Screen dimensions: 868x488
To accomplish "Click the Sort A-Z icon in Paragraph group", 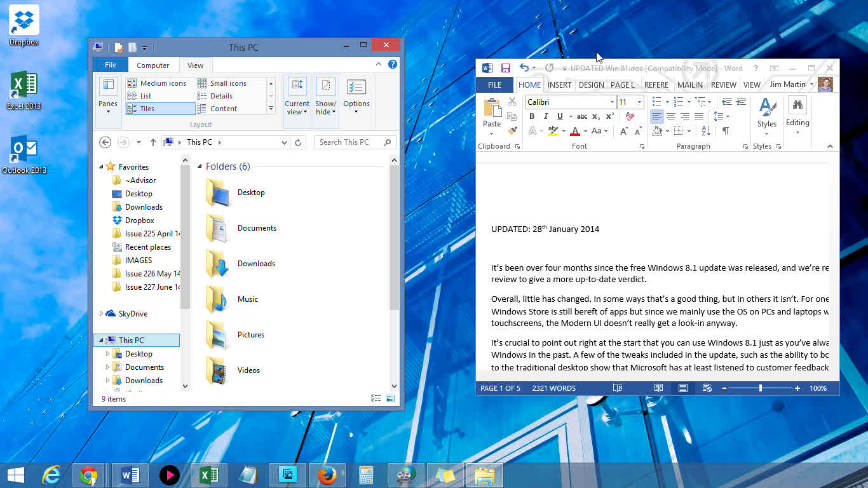I will 706,131.
